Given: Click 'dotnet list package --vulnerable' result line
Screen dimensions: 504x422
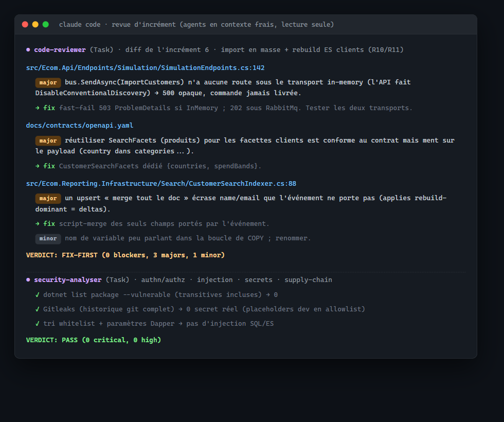Looking at the screenshot, I should click(x=160, y=294).
